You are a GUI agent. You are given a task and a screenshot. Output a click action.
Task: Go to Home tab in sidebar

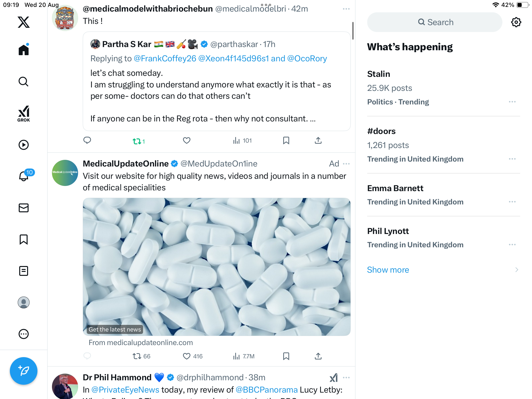[x=24, y=50]
